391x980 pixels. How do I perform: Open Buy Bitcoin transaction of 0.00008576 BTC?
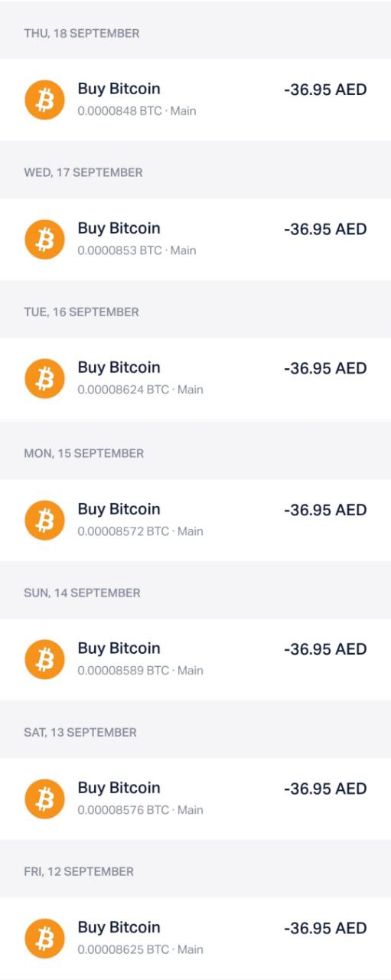tap(195, 799)
